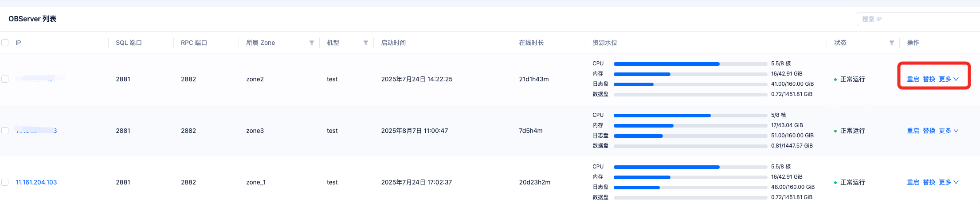The height and width of the screenshot is (204, 980).
Task: Click the 启动时间 column header
Action: coord(393,43)
